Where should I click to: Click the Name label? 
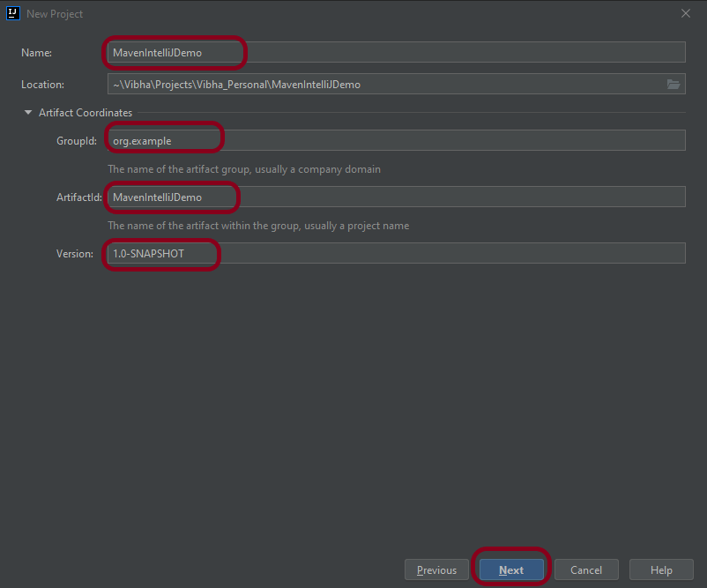coord(36,52)
